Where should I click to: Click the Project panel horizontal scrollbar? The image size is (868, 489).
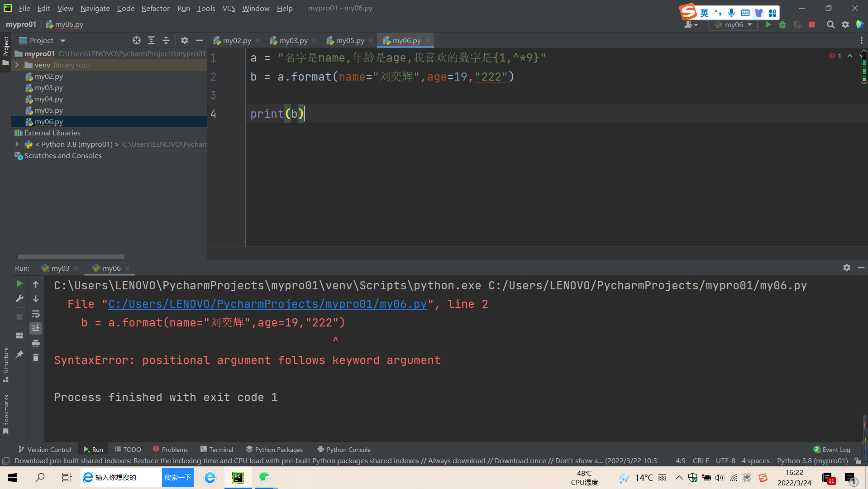pos(71,257)
